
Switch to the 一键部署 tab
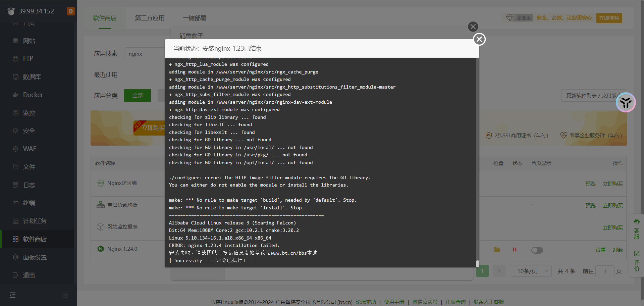(x=195, y=18)
